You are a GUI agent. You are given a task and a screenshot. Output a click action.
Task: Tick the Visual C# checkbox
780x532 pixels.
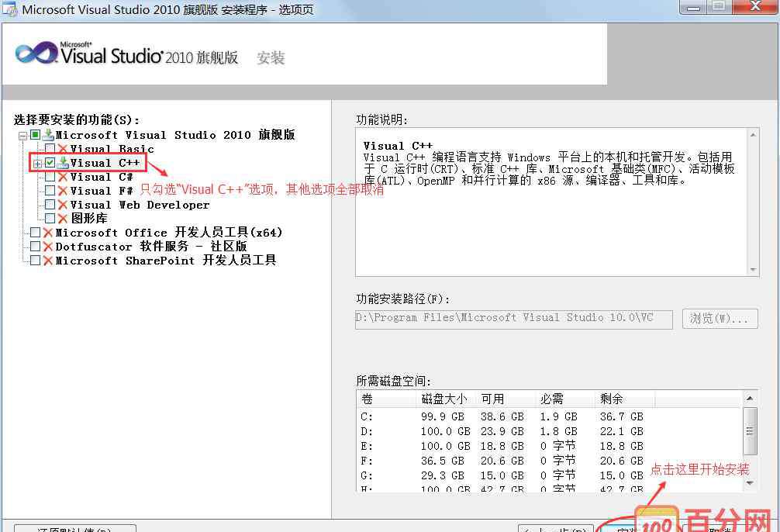tap(50, 176)
